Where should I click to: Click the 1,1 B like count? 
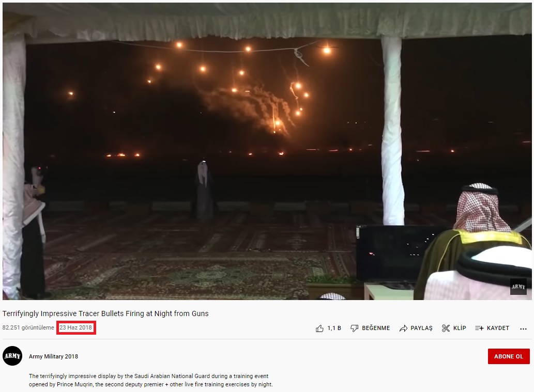[334, 328]
